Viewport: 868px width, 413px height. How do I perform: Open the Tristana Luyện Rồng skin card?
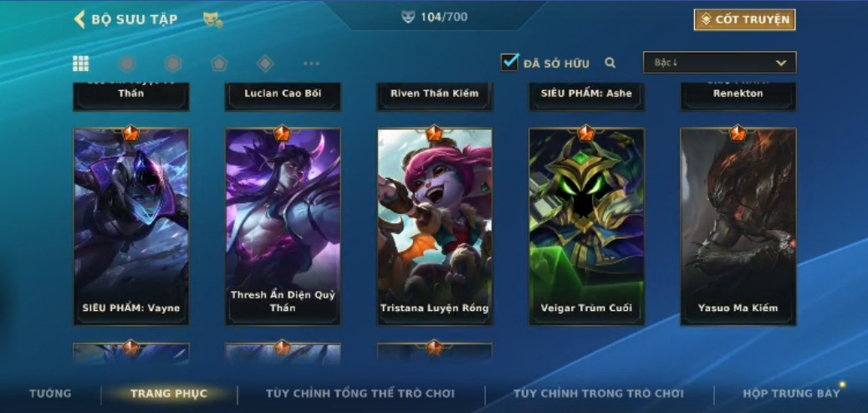click(x=435, y=227)
